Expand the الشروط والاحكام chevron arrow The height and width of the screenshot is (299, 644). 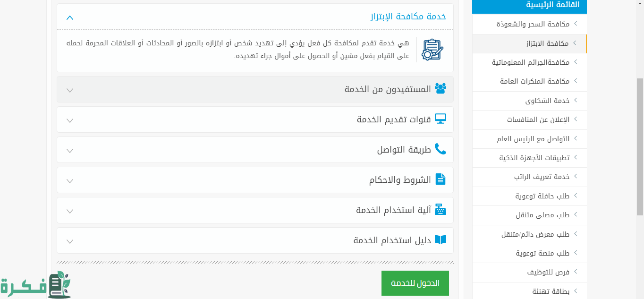tap(70, 181)
